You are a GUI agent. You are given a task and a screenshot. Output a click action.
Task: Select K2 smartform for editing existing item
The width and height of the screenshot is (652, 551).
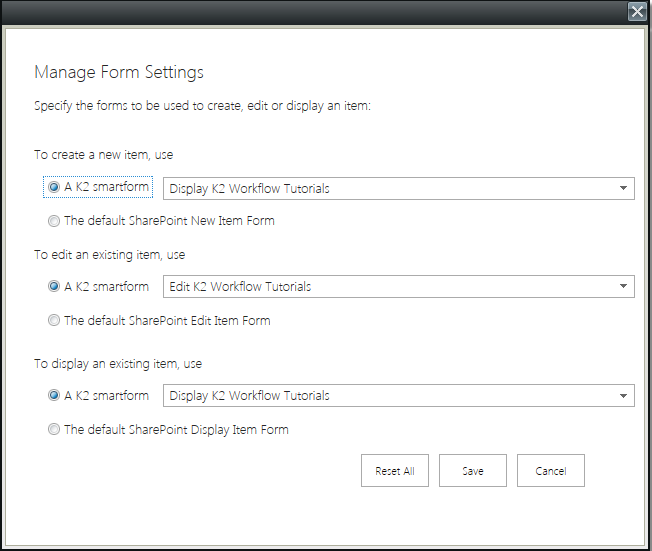point(53,286)
